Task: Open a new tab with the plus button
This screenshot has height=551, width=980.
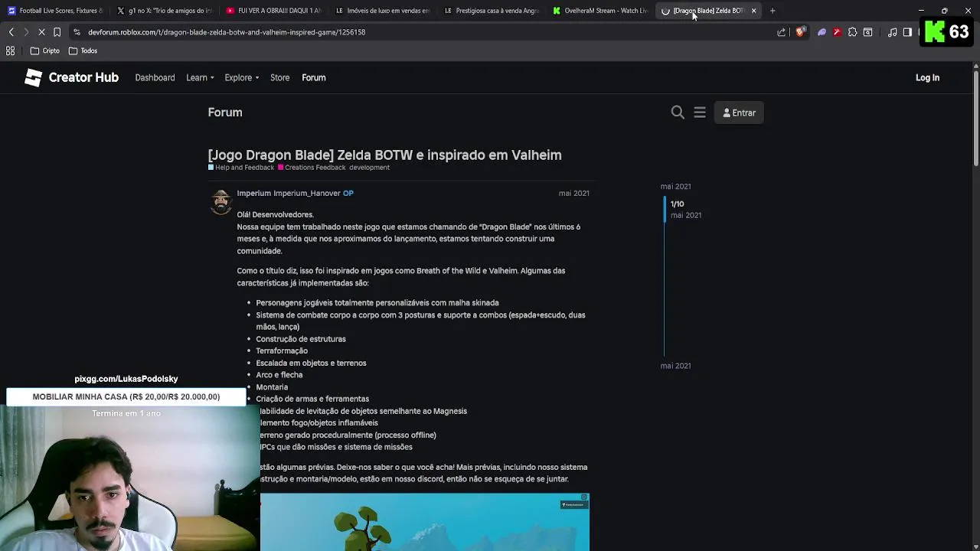Action: [773, 11]
